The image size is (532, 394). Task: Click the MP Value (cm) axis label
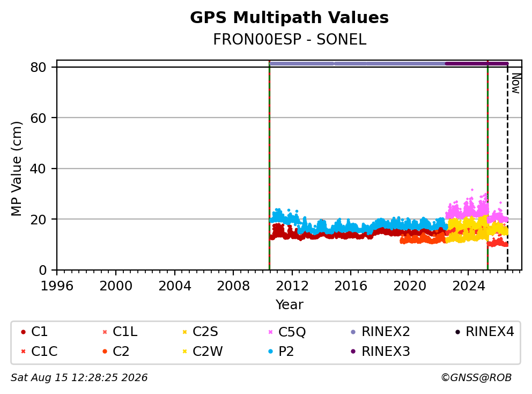[16, 169]
